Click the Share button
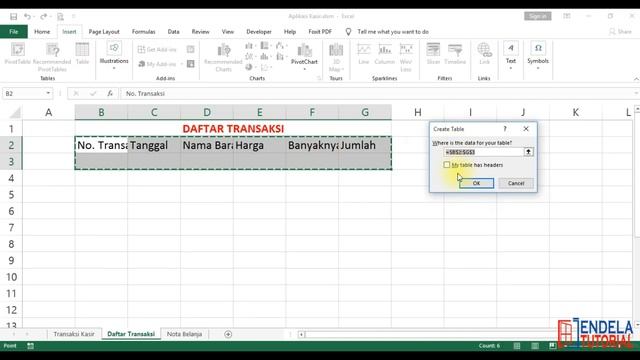The height and width of the screenshot is (360, 640). (x=620, y=31)
